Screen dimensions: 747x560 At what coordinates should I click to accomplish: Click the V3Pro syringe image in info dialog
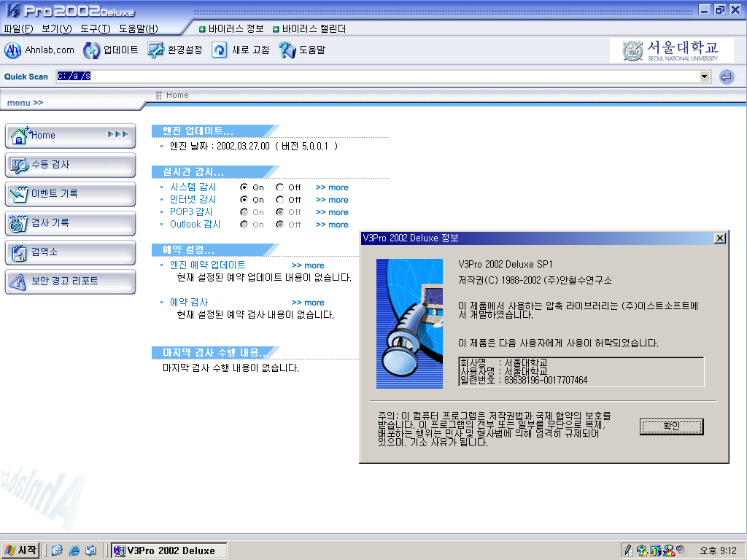tap(409, 324)
